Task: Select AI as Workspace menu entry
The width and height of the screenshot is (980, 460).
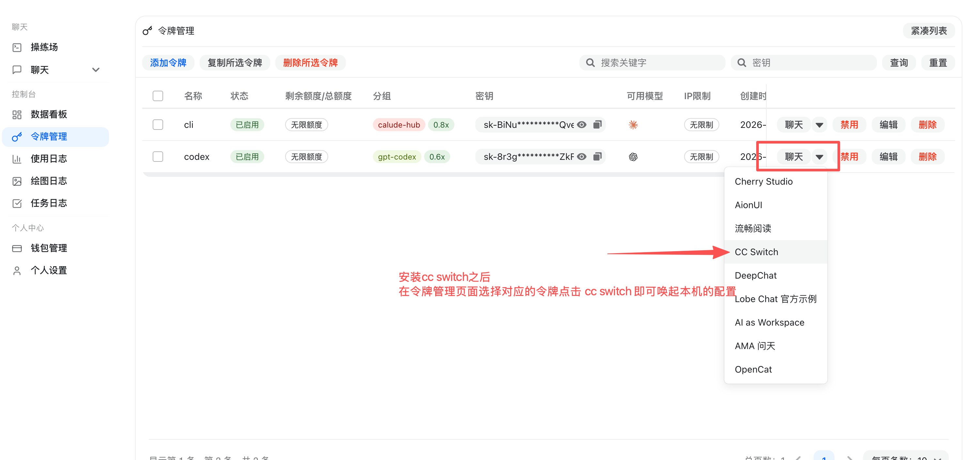Action: point(775,322)
